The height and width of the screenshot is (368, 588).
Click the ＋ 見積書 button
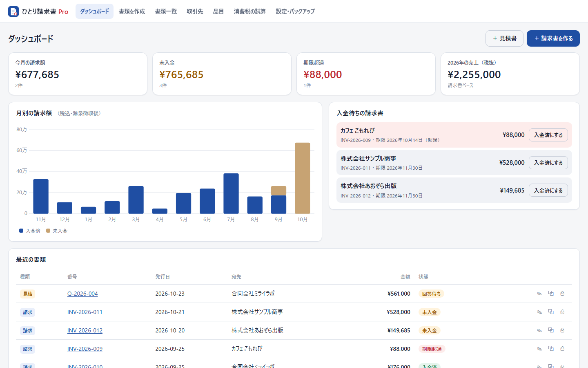coord(504,38)
